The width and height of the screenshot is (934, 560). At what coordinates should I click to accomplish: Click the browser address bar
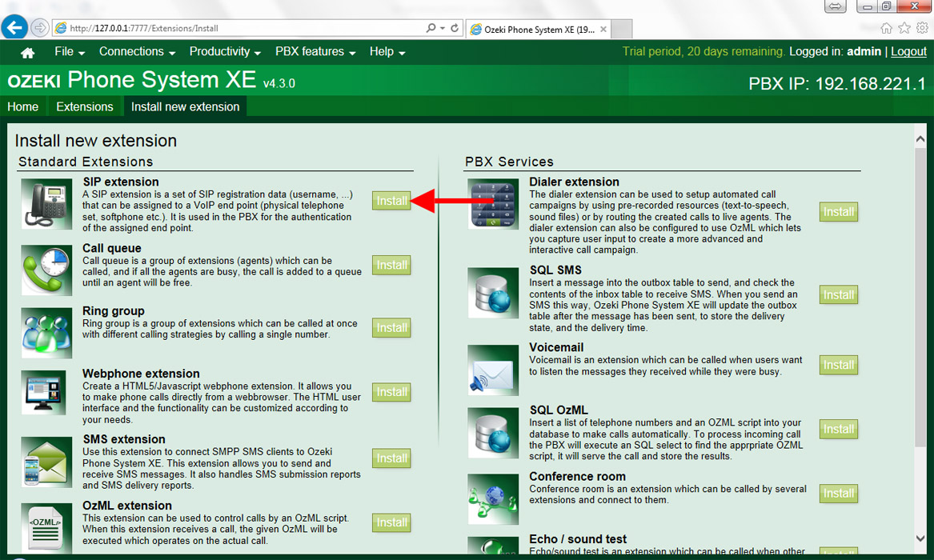[240, 28]
